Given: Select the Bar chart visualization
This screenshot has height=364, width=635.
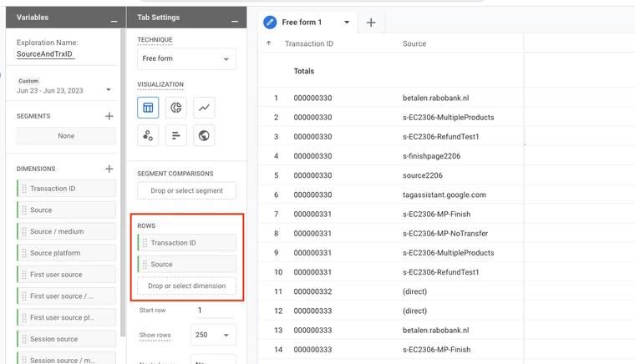Looking at the screenshot, I should 175,135.
